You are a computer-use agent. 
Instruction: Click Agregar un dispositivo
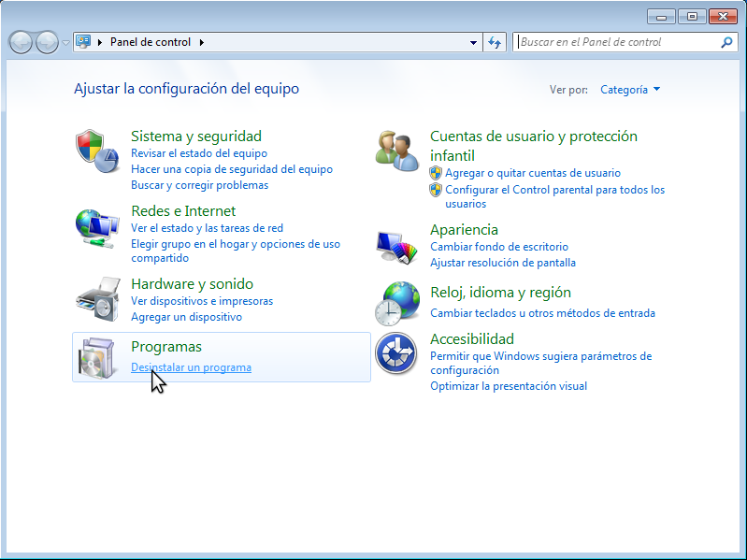186,317
